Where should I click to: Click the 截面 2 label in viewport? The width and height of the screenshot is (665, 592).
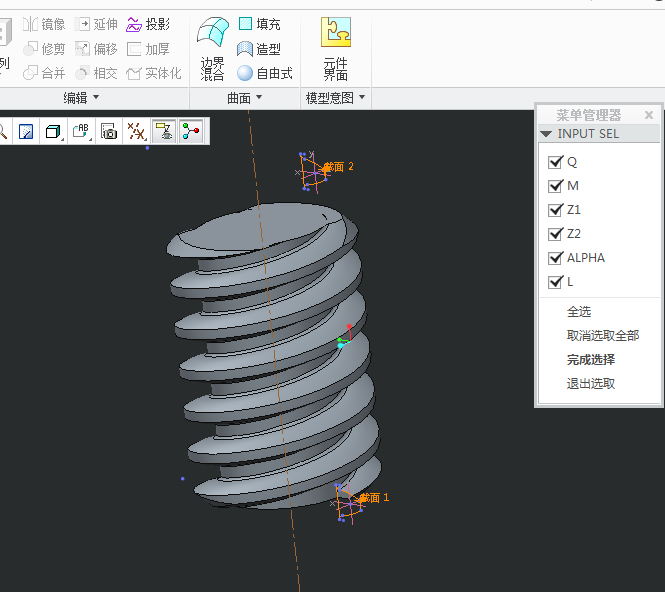(x=338, y=166)
